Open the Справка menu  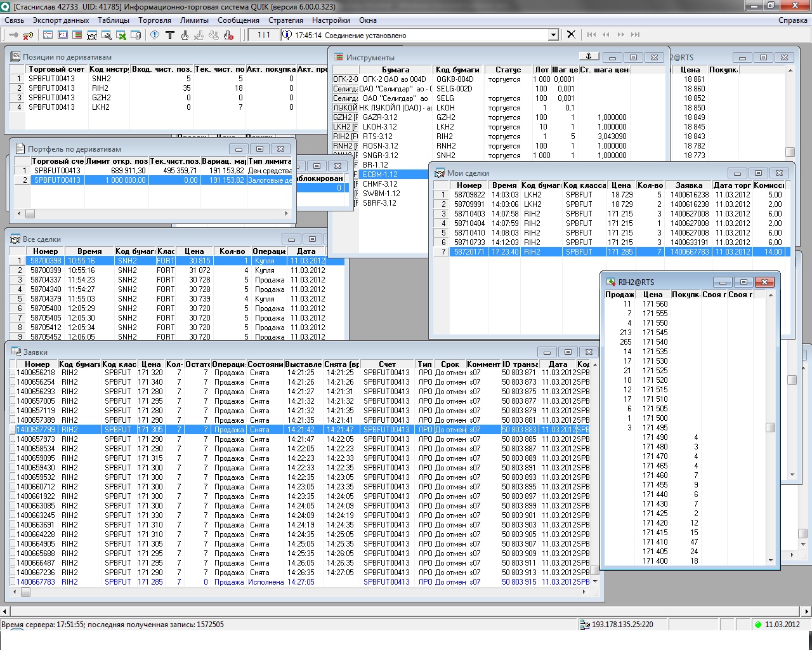pos(793,20)
